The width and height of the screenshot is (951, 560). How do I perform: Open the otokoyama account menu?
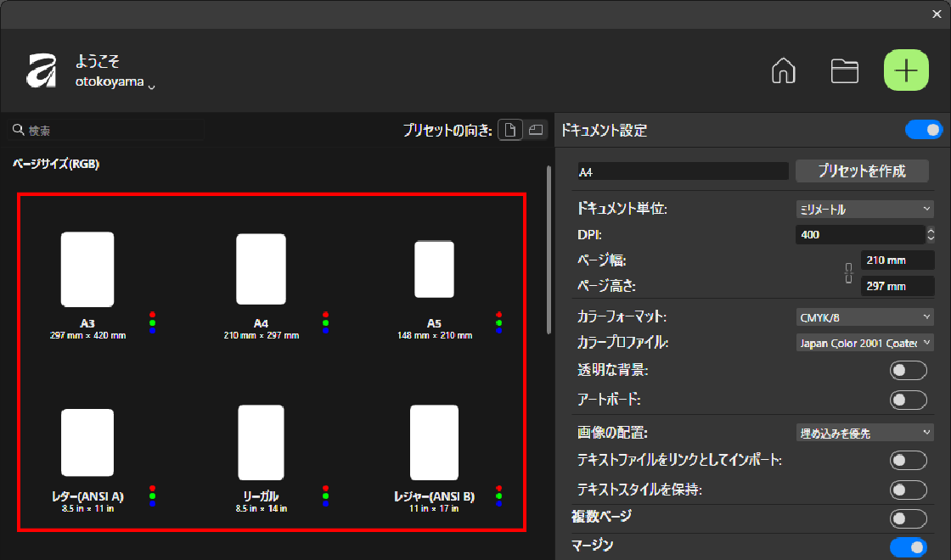[x=115, y=85]
